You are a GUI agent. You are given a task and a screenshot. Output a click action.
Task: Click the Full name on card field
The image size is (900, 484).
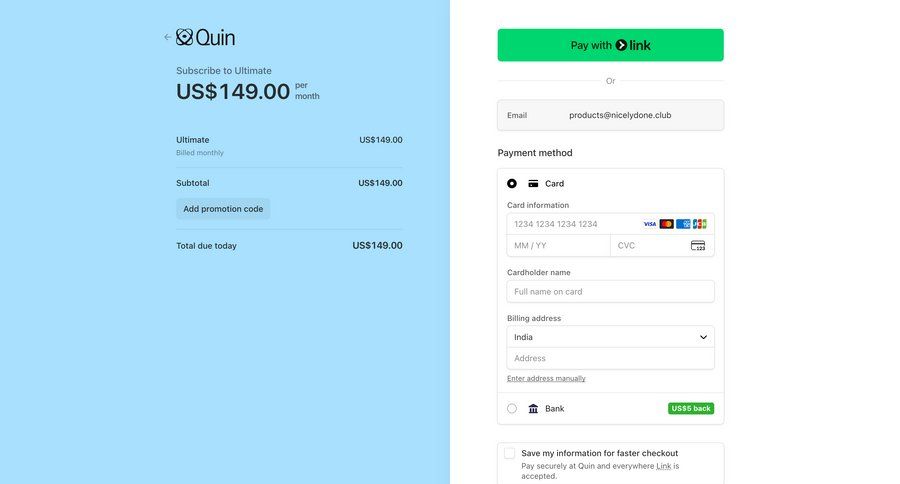pos(610,292)
